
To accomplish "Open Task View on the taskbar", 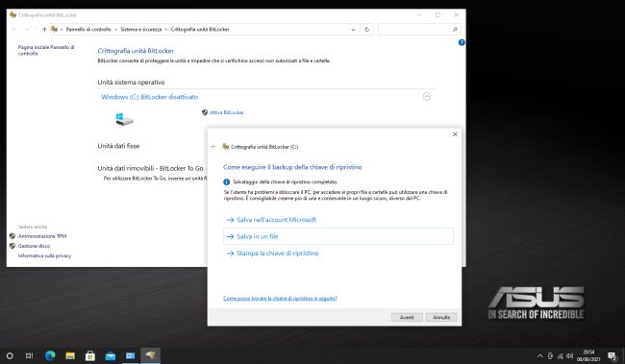I will point(30,355).
